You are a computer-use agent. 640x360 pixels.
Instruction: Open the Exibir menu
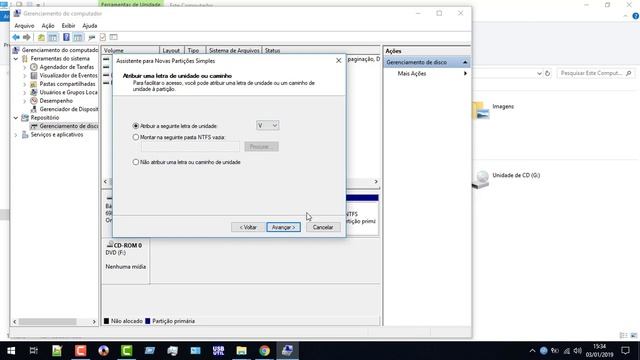pyautogui.click(x=68, y=26)
